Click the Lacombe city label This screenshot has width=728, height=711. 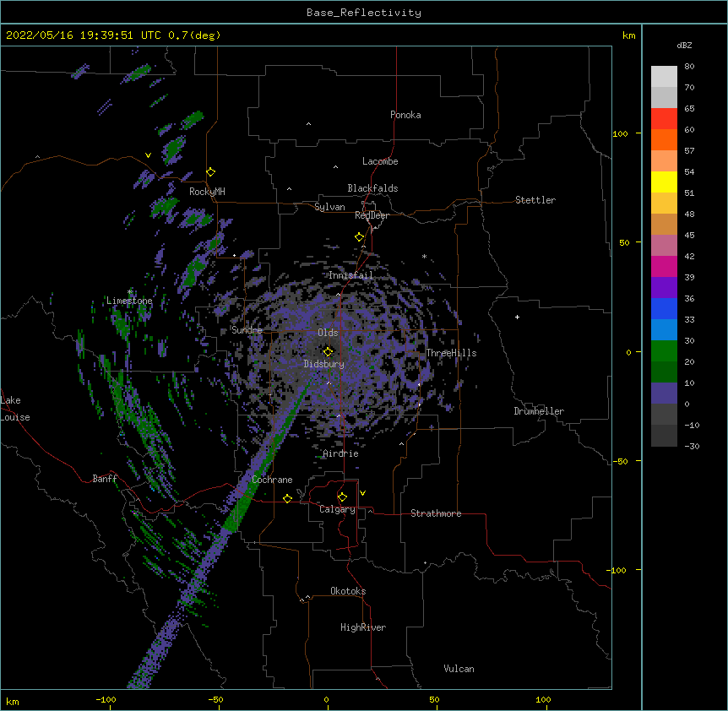tap(380, 161)
